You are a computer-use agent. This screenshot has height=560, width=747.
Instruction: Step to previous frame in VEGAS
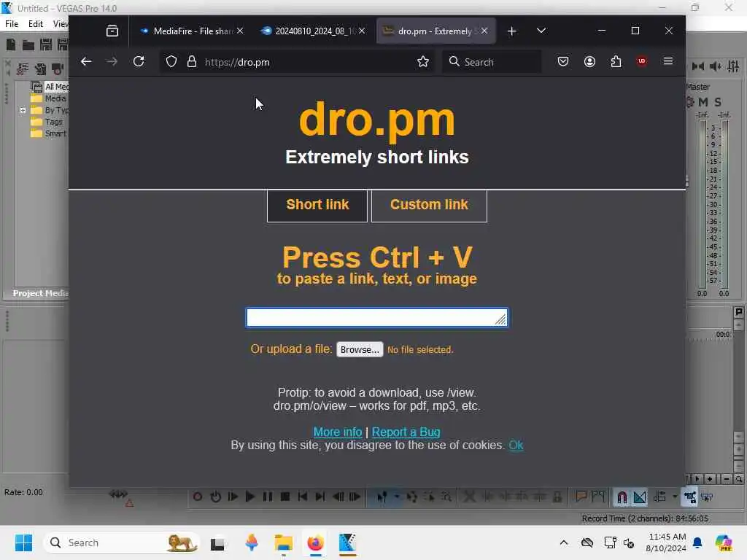[338, 497]
